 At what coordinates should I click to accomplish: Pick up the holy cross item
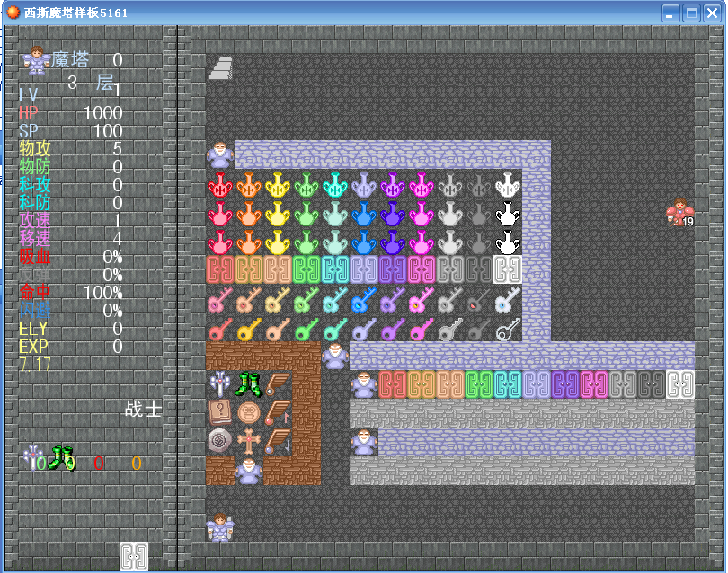(249, 442)
